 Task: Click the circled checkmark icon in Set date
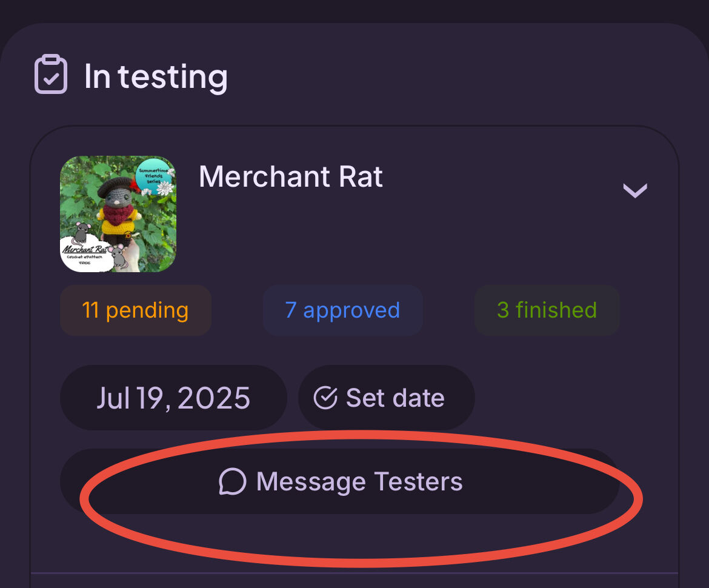click(325, 398)
